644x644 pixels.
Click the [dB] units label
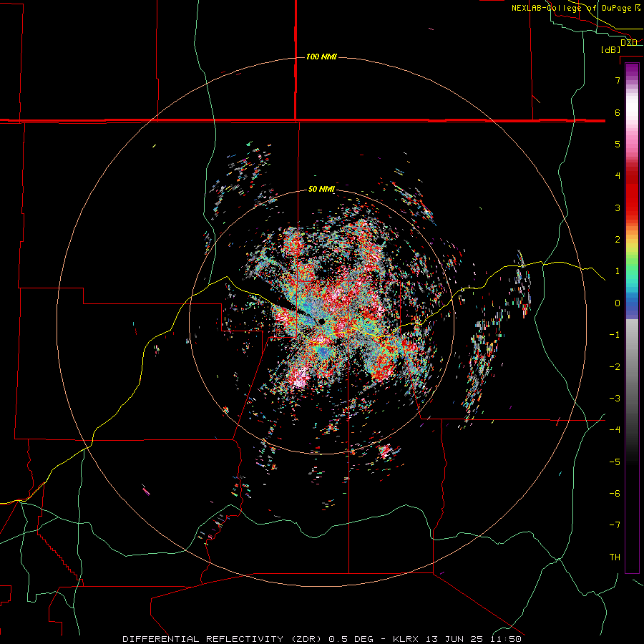point(611,49)
